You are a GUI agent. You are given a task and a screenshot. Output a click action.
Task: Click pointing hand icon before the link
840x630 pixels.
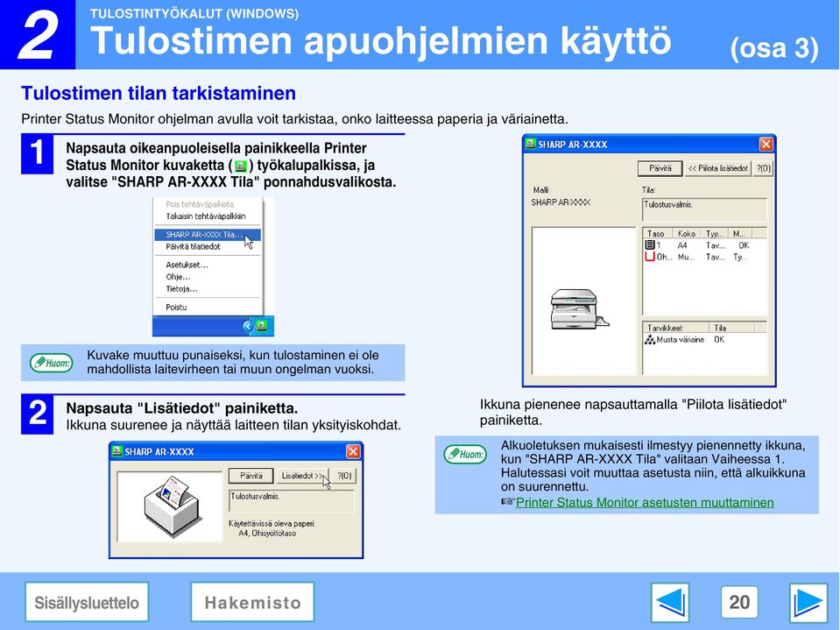click(x=508, y=502)
